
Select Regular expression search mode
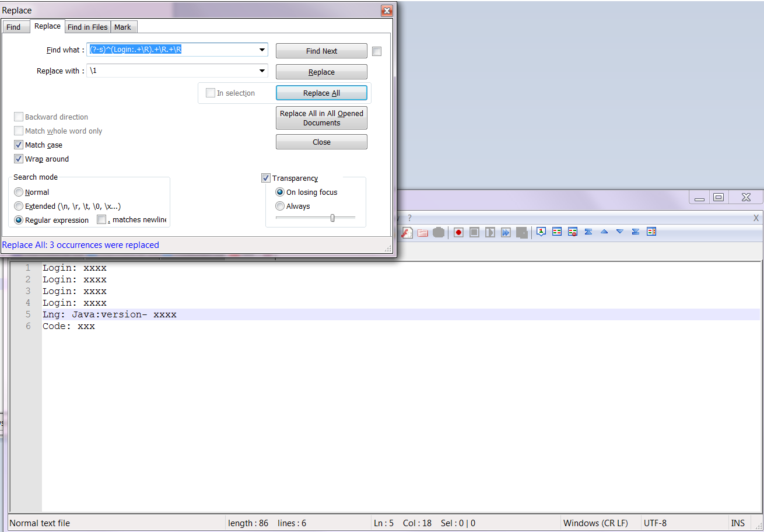[19, 220]
